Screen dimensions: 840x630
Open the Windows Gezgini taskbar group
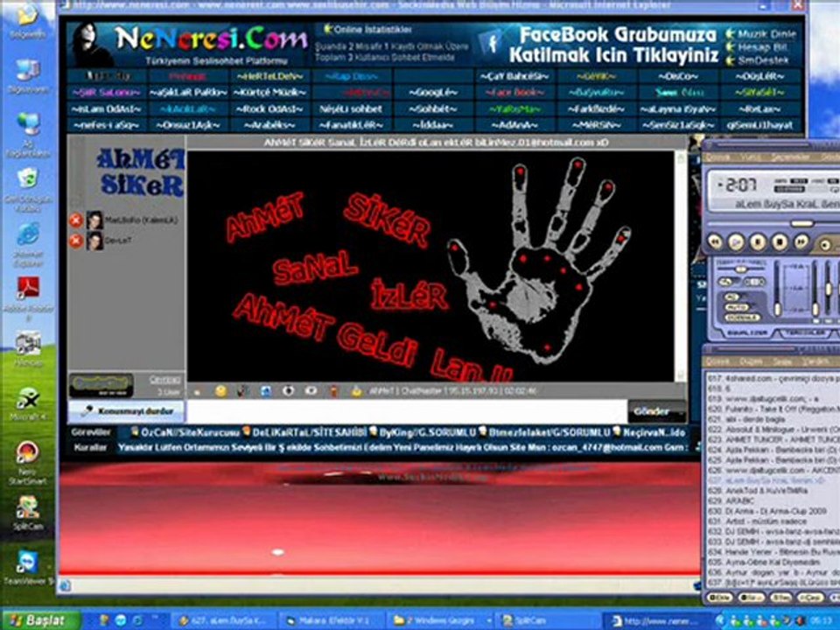(x=440, y=621)
